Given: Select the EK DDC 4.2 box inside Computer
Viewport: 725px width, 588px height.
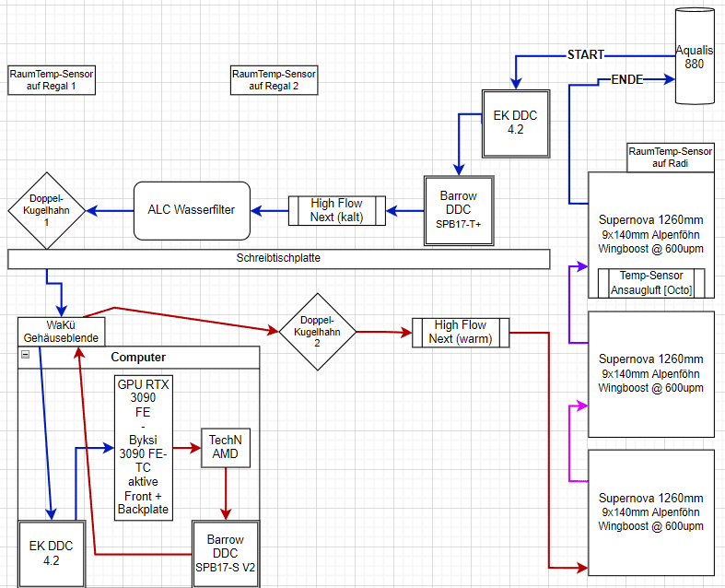Looking at the screenshot, I should pos(52,554).
